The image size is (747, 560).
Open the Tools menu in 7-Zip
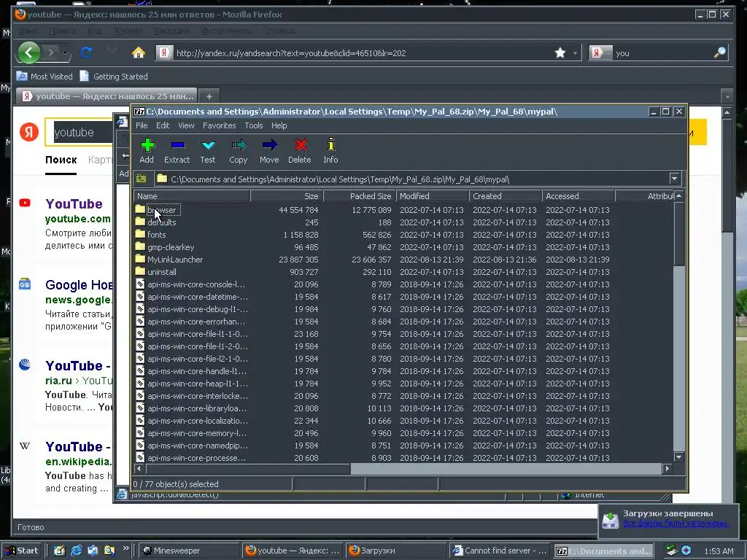[x=253, y=125]
